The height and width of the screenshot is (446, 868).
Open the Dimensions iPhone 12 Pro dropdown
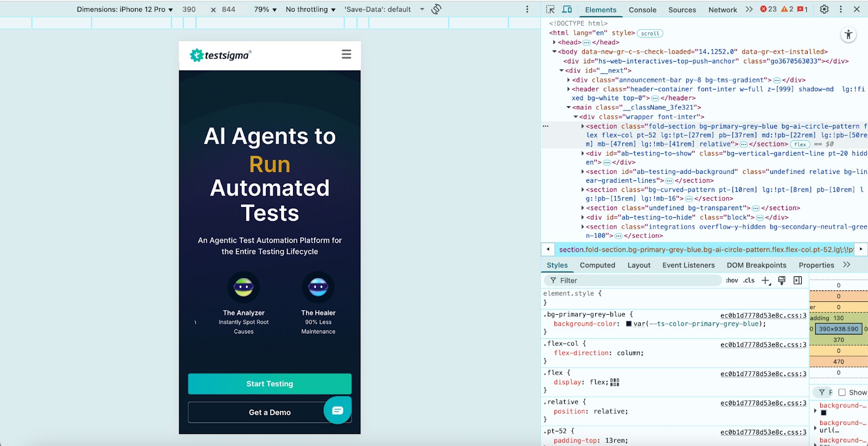click(125, 9)
